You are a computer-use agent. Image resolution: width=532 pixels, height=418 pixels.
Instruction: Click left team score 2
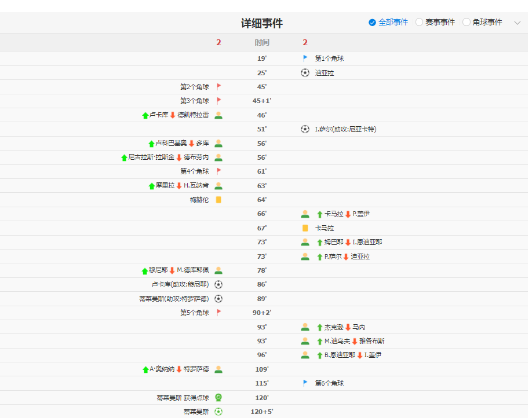coord(218,42)
